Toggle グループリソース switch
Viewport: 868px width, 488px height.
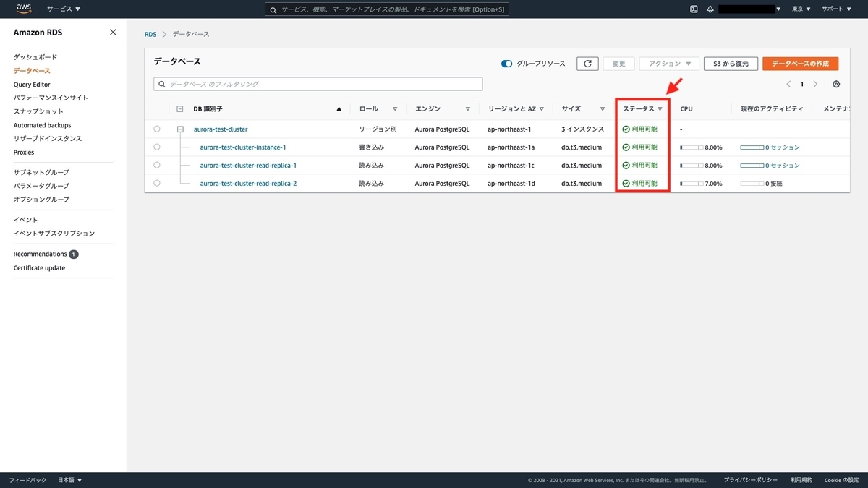[506, 64]
